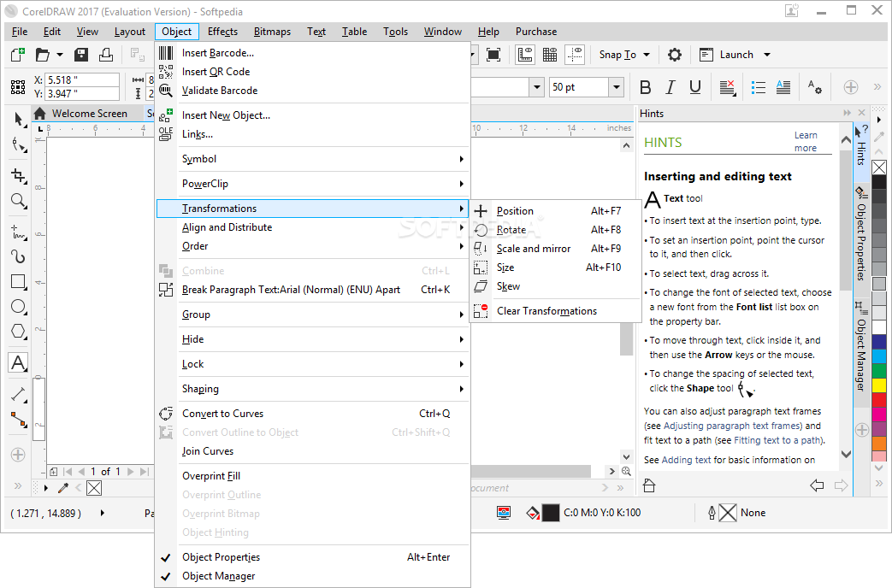Toggle Bullet list formatting

(x=759, y=87)
